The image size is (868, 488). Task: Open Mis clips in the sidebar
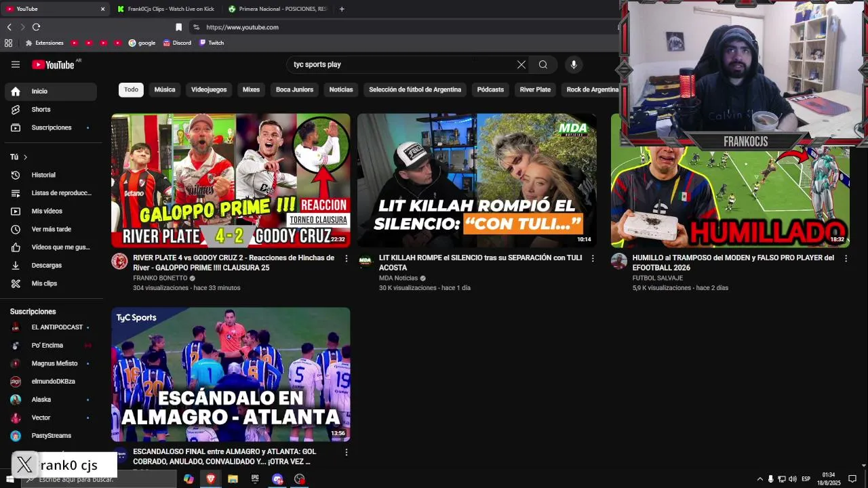click(50, 283)
